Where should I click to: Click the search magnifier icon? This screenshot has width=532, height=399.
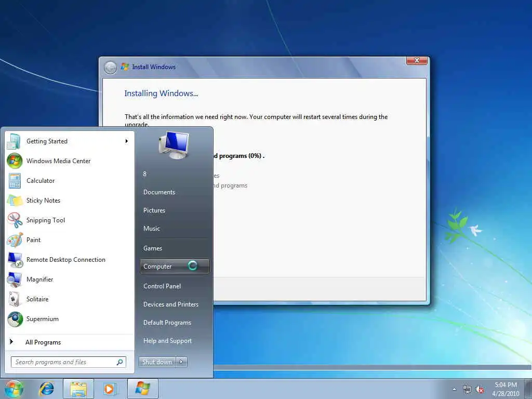(120, 362)
